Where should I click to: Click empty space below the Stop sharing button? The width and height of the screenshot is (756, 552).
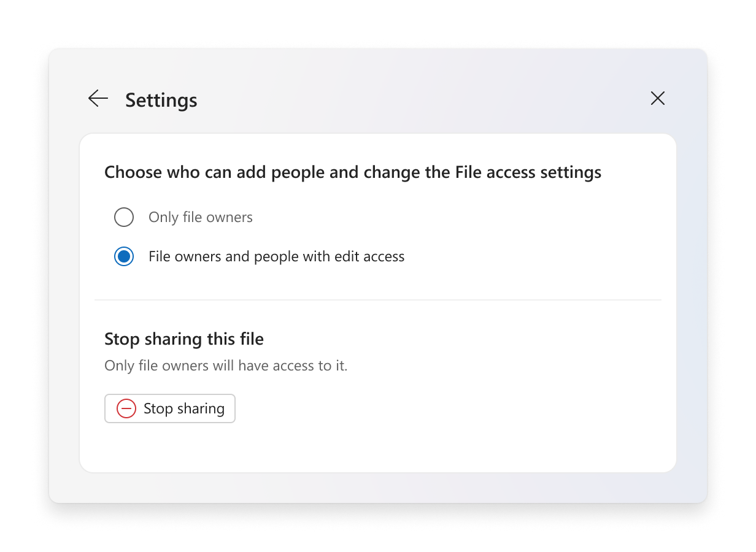(378, 448)
